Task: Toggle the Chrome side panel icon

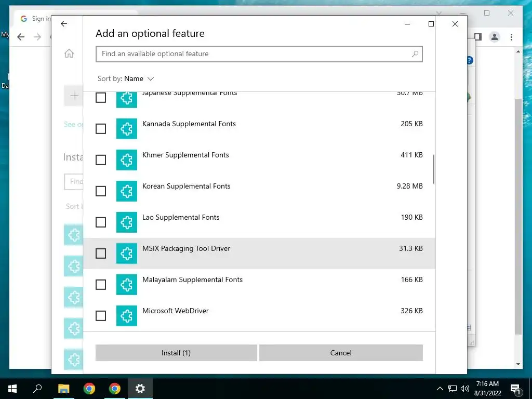Action: (478, 37)
